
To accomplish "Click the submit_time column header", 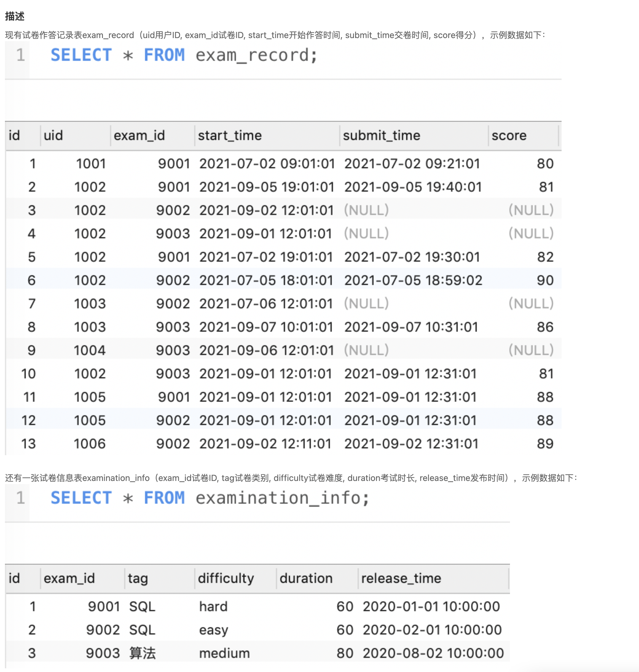I will pos(381,135).
